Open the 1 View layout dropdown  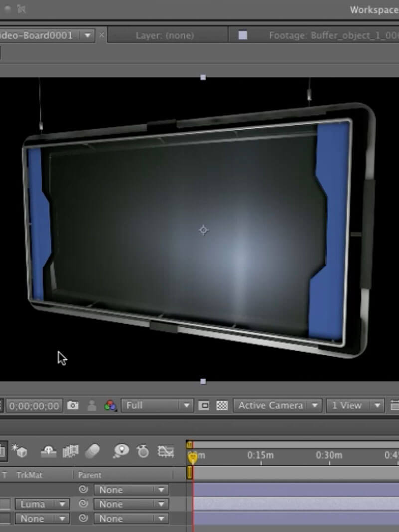(x=355, y=405)
